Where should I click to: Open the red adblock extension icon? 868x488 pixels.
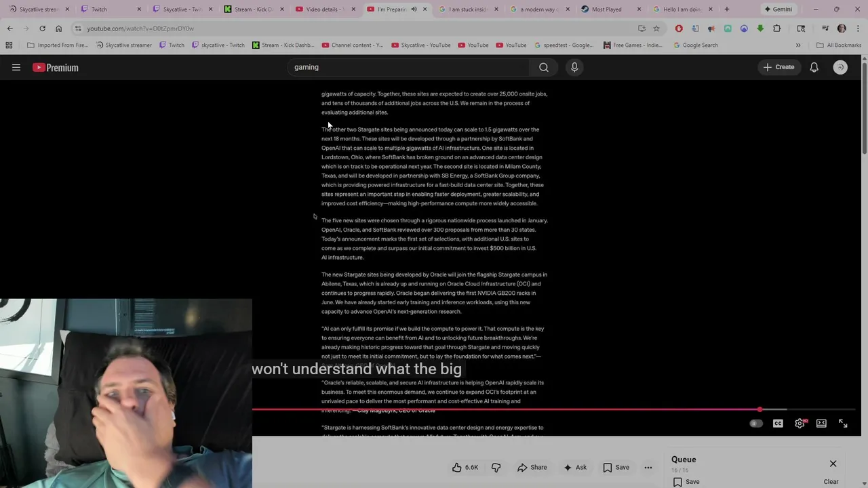[679, 28]
